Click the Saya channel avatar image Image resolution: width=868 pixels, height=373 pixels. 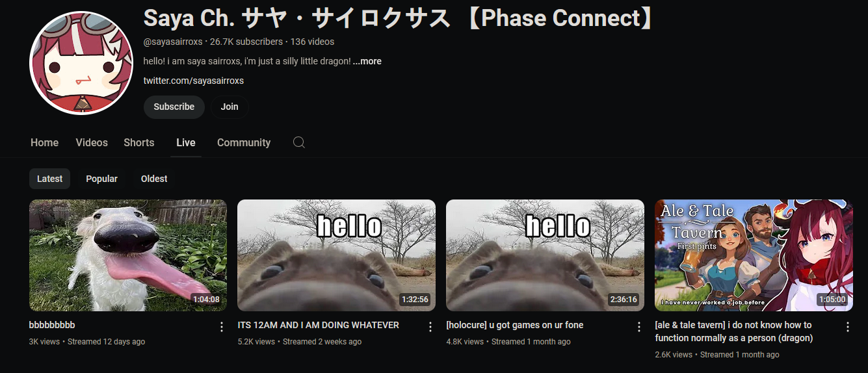coord(81,62)
